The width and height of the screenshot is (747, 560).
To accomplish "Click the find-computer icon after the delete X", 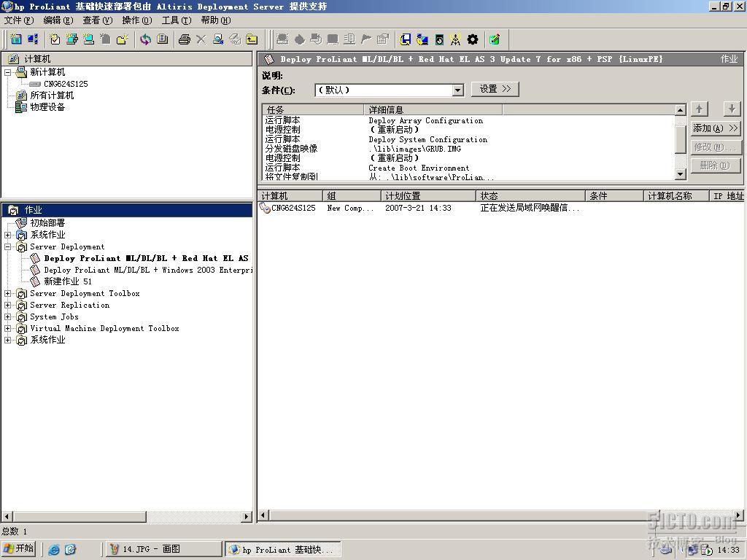I will [x=218, y=39].
